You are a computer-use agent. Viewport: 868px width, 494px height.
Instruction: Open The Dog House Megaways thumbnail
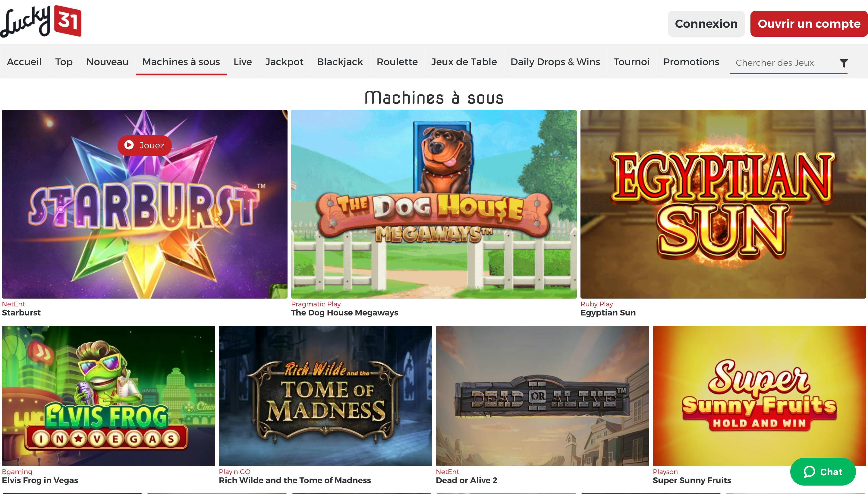(x=434, y=204)
